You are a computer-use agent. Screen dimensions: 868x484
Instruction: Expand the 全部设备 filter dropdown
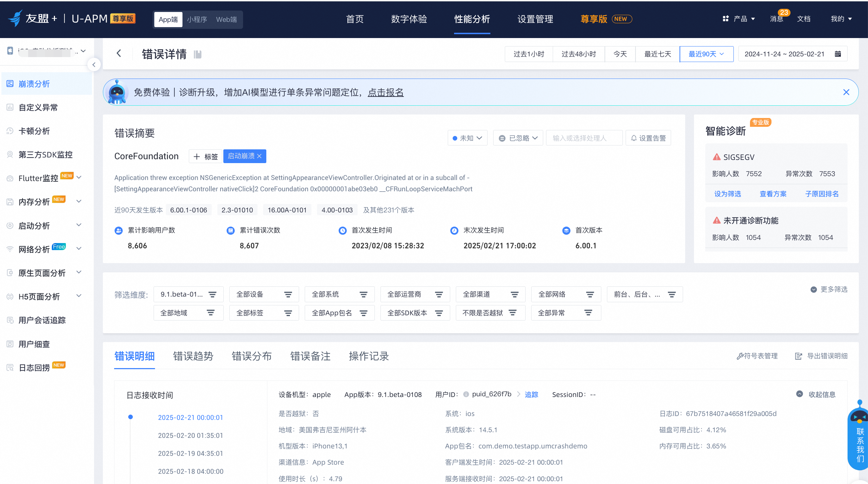pos(264,294)
